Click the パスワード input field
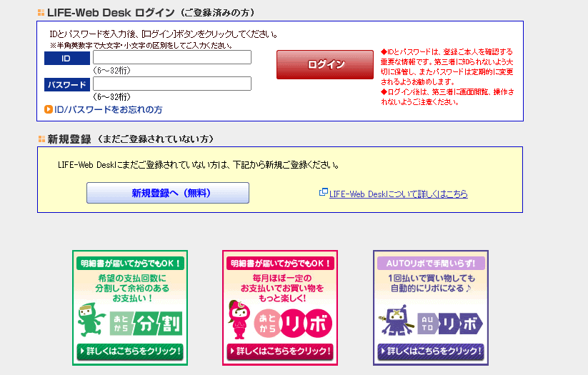Screen dimensions: 588x375 click(x=172, y=84)
